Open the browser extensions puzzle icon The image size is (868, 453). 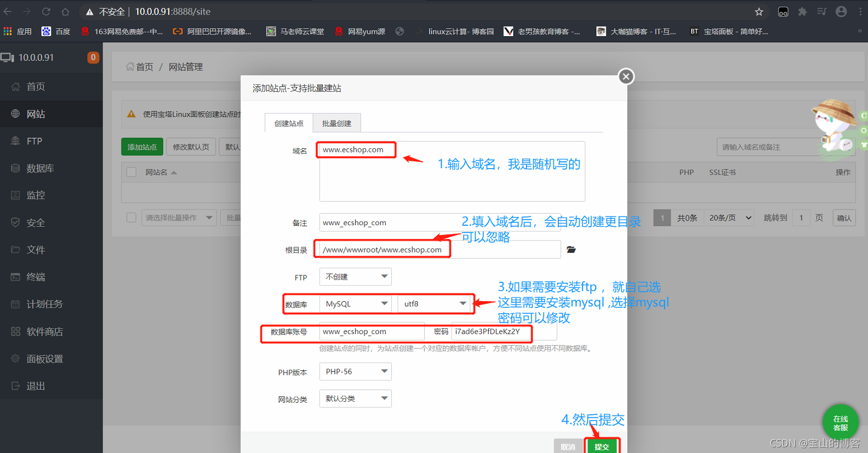pos(802,12)
